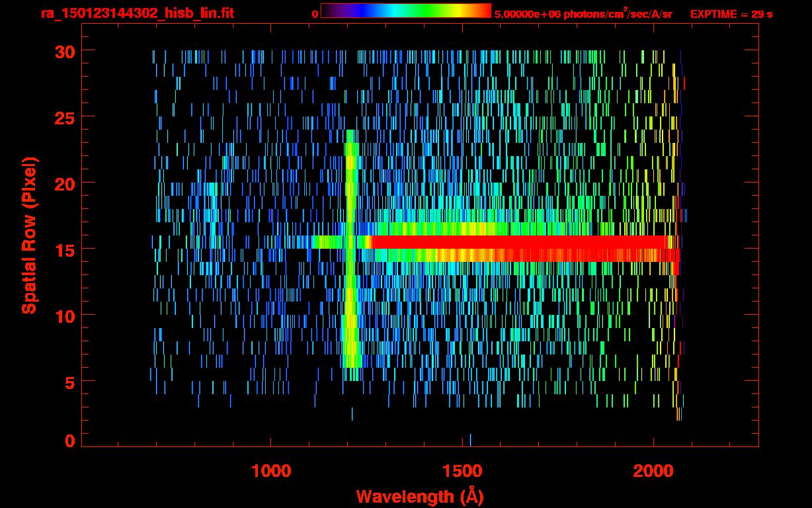812x508 pixels.
Task: Click the rainbow color scale bar
Action: point(406,11)
